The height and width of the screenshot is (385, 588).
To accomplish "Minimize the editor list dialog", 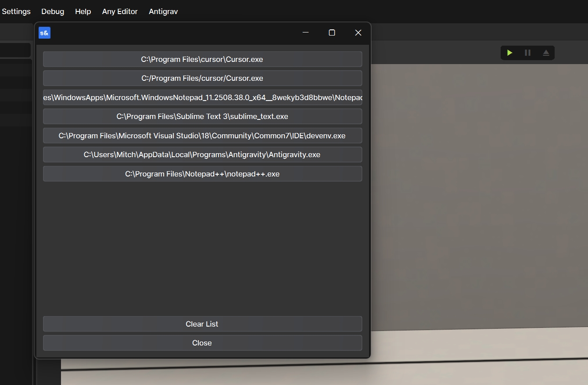I will point(306,33).
